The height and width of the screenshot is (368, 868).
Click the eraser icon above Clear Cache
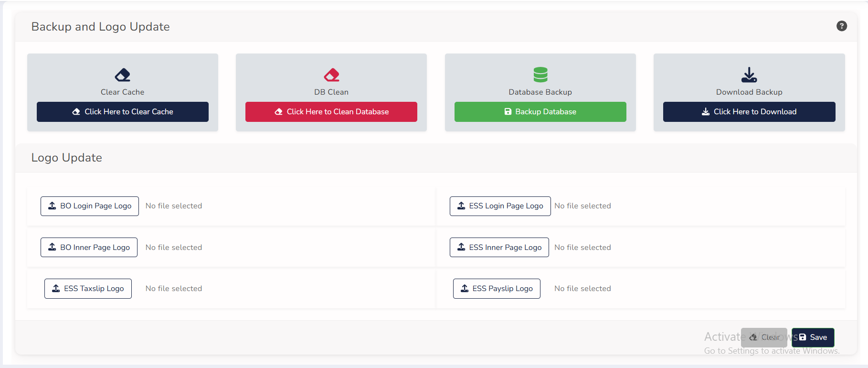pyautogui.click(x=122, y=75)
